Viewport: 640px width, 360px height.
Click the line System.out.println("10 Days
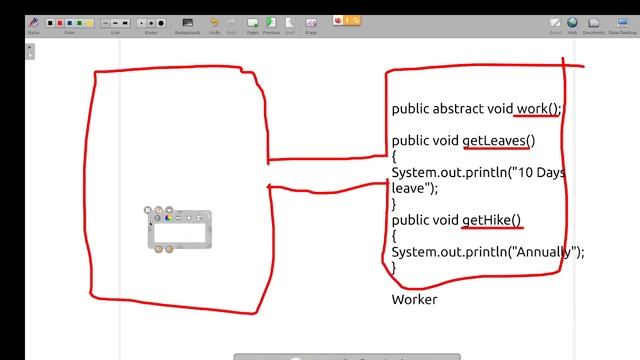[478, 173]
